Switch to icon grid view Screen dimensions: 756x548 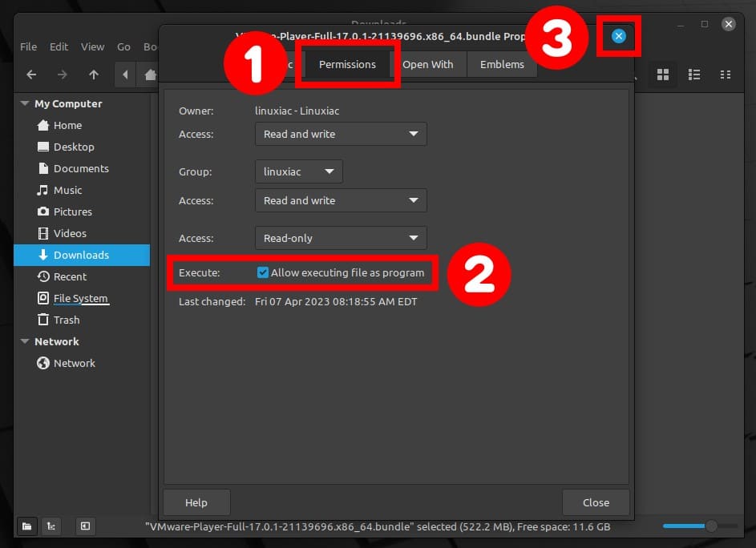[x=663, y=75]
